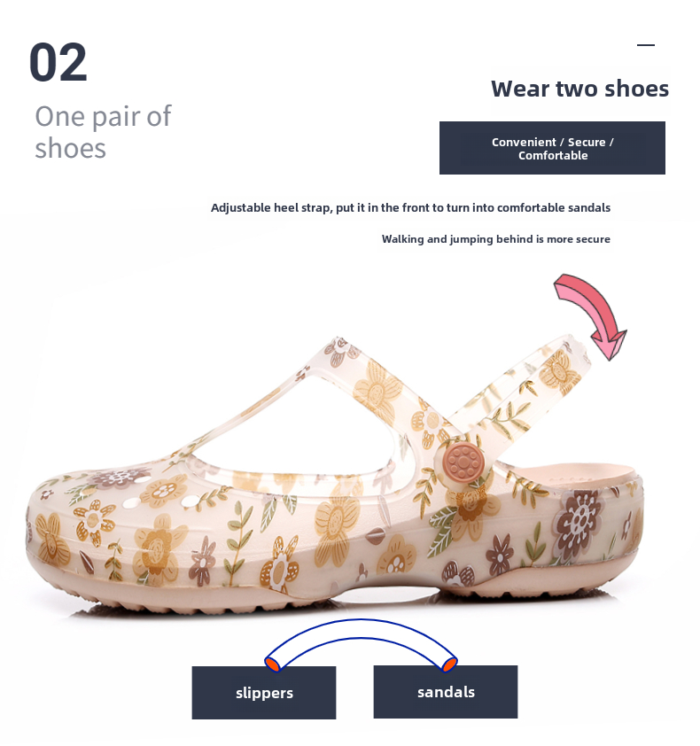The image size is (700, 746).
Task: Click the large 02 number
Action: click(x=58, y=62)
